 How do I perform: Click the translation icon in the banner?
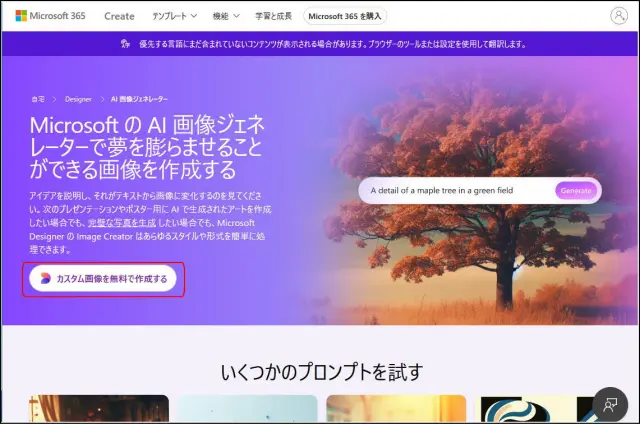coord(125,44)
